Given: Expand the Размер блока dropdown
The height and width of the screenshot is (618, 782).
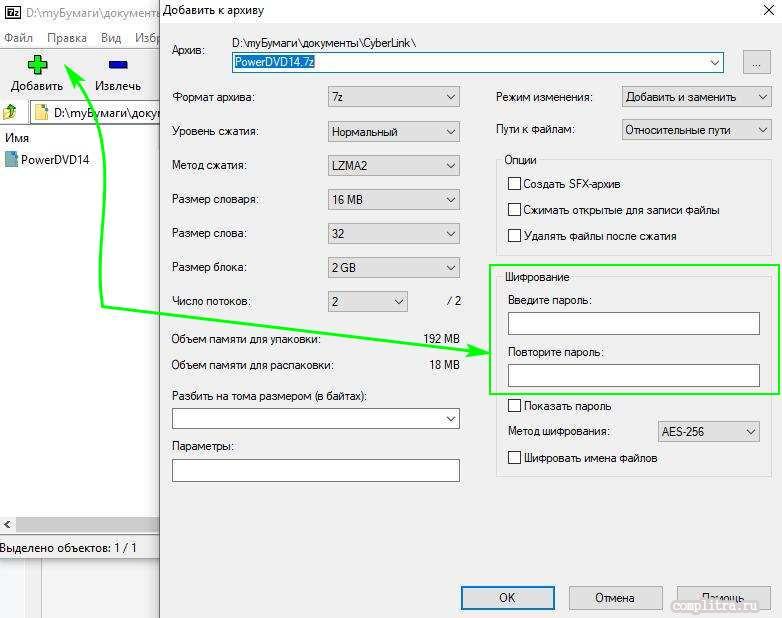Looking at the screenshot, I should [x=393, y=267].
